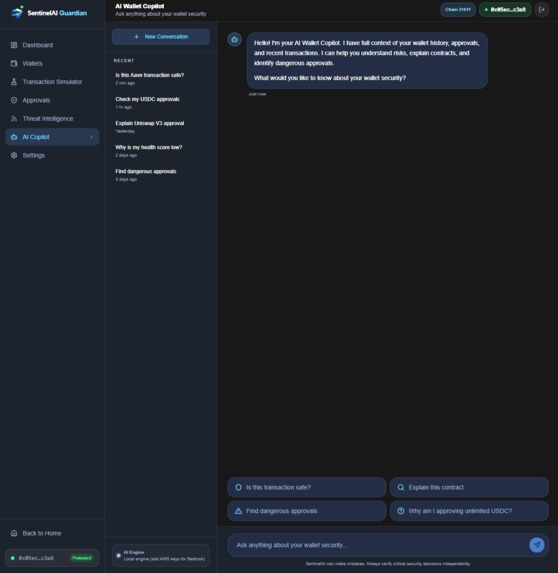Select 'Why am I approving unlimited USDC?' suggestion

469,511
